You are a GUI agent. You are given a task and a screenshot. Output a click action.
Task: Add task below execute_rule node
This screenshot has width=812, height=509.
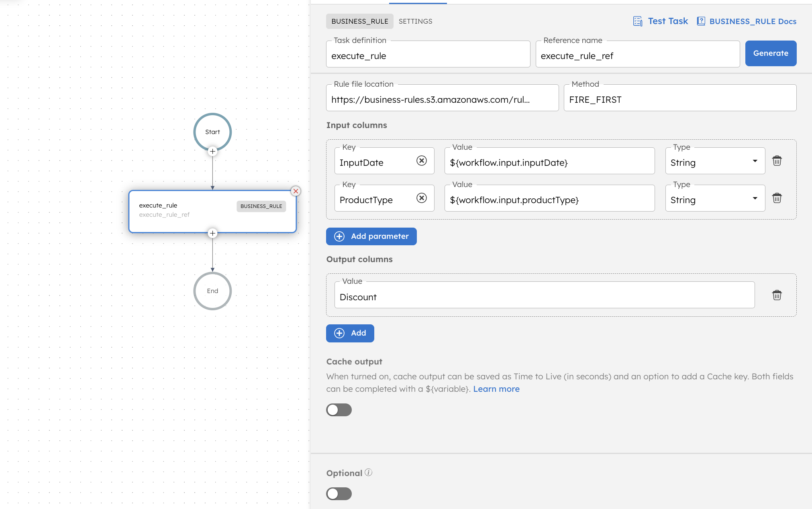click(x=212, y=233)
